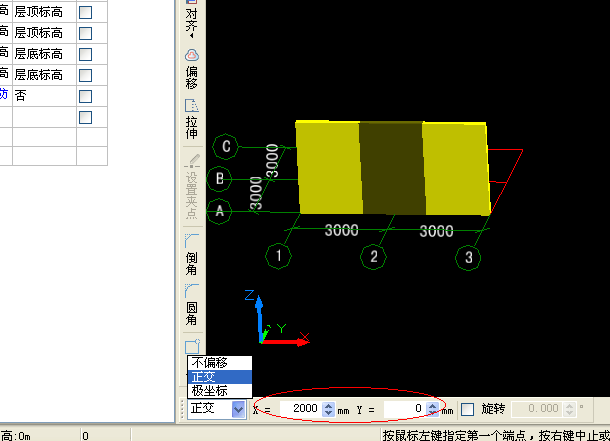
Task: Select the 偏移 (Offset) tool
Action: pos(191,66)
